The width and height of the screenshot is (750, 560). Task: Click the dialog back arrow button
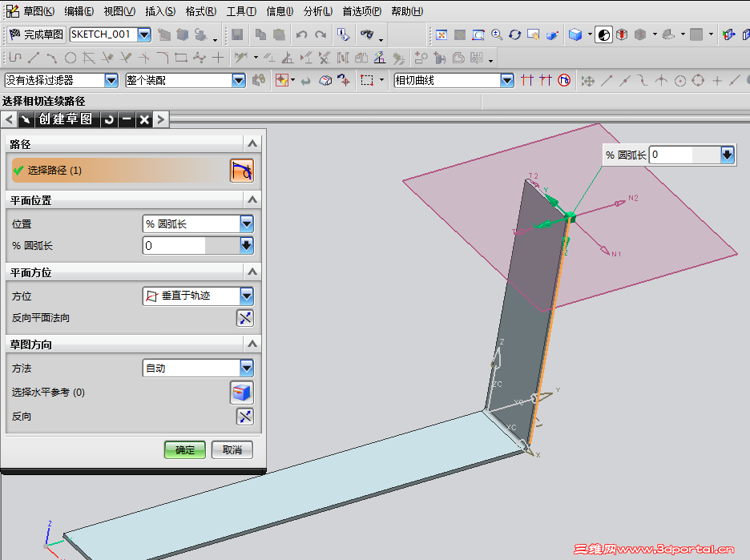tap(9, 119)
